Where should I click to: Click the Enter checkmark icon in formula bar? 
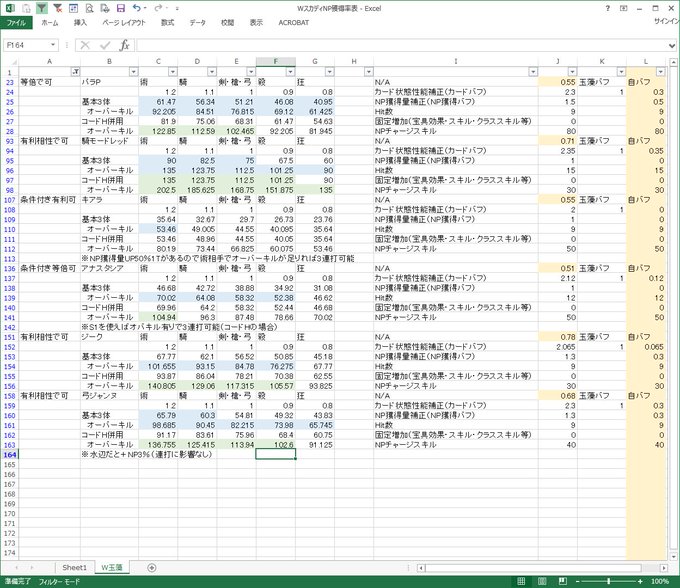(105, 45)
